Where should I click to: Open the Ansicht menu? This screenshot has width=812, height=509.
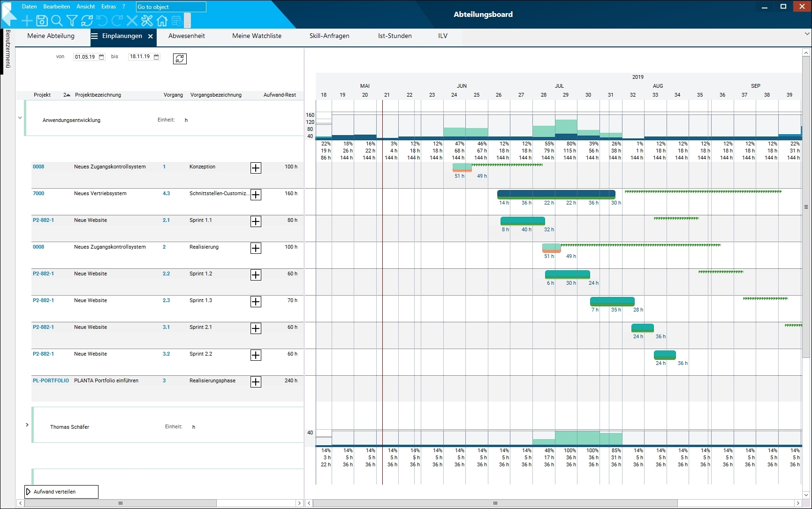[x=85, y=7]
